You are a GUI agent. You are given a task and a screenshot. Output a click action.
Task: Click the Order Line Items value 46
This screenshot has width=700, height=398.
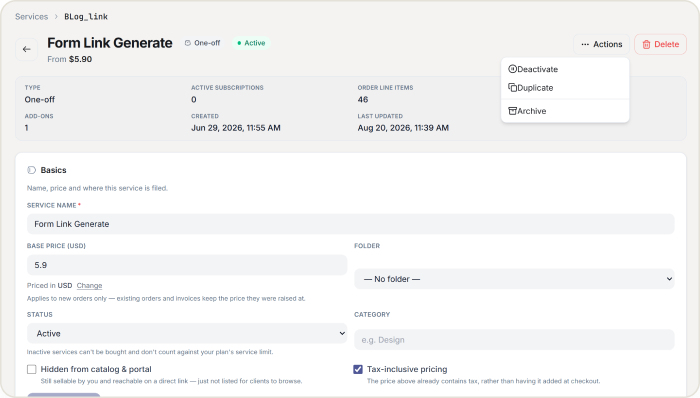[363, 100]
